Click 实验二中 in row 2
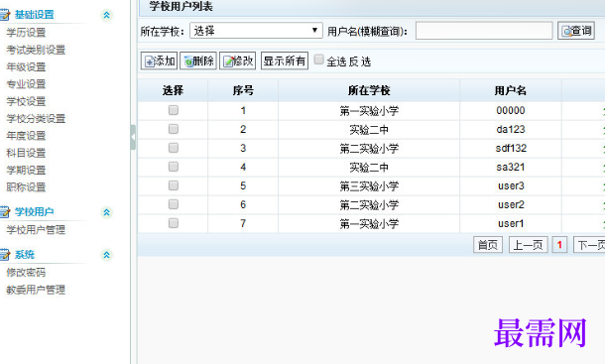605x364 pixels. pyautogui.click(x=369, y=130)
